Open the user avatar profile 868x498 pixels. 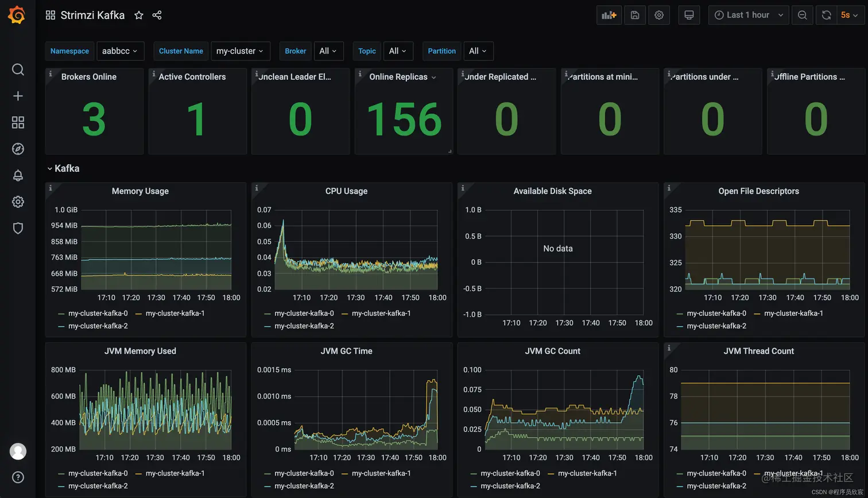click(x=18, y=451)
